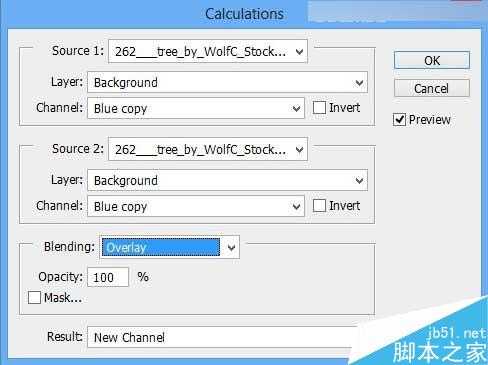Click the Opacity value field showing 100
This screenshot has height=365, width=488.
[x=108, y=277]
